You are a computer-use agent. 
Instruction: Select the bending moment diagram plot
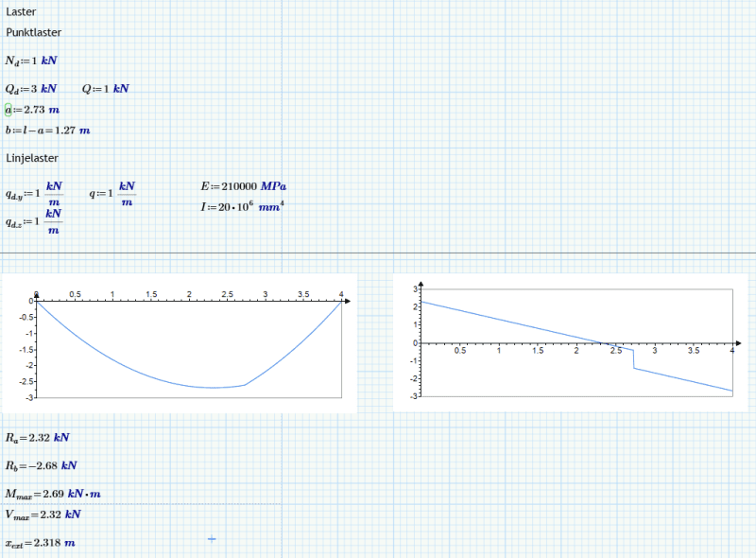coord(180,343)
